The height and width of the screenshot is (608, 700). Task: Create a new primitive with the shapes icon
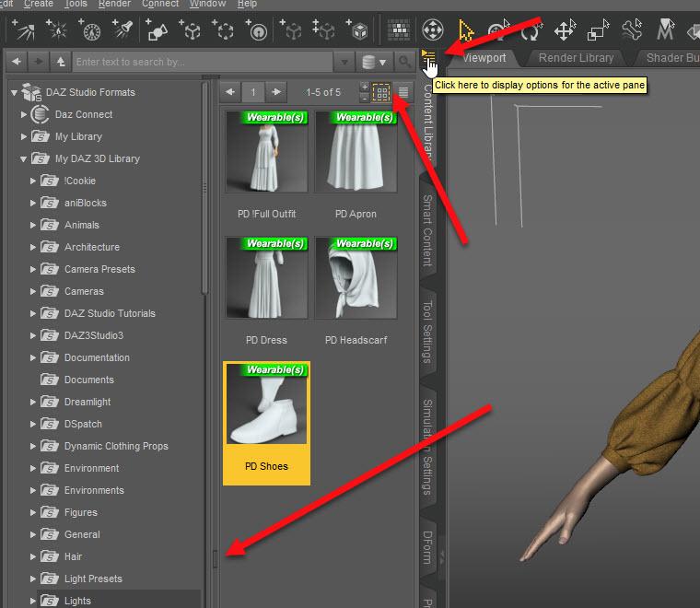(157, 30)
